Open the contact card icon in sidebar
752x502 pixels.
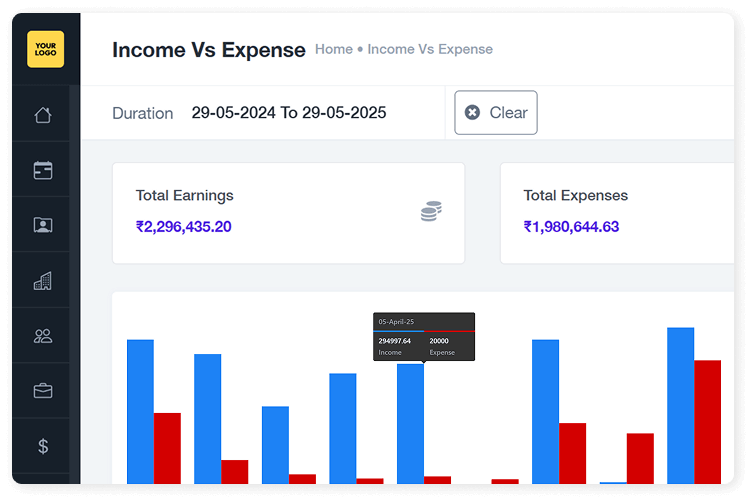(x=43, y=225)
